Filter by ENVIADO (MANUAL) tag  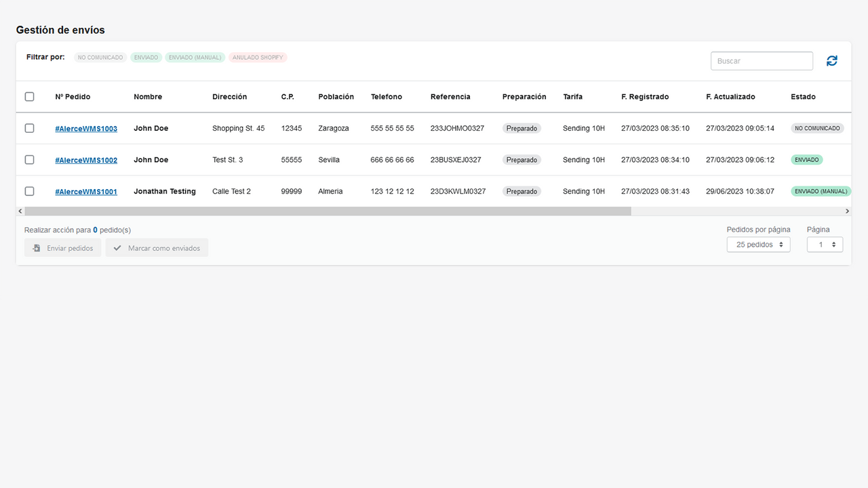pos(195,58)
